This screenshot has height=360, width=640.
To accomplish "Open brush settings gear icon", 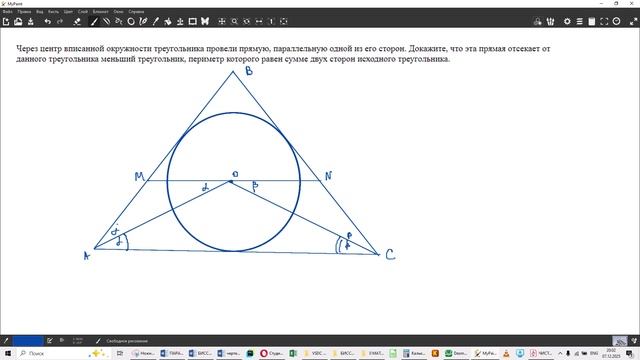I will [x=567, y=22].
